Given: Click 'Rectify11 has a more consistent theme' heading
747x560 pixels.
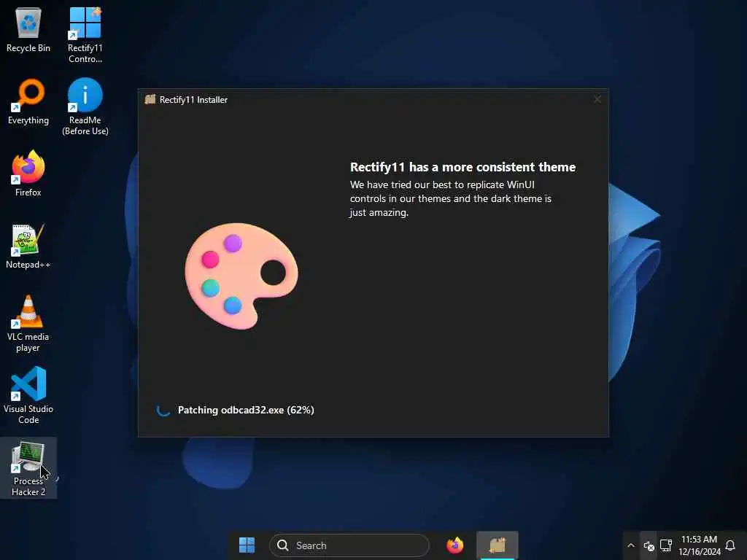Looking at the screenshot, I should click(x=462, y=167).
